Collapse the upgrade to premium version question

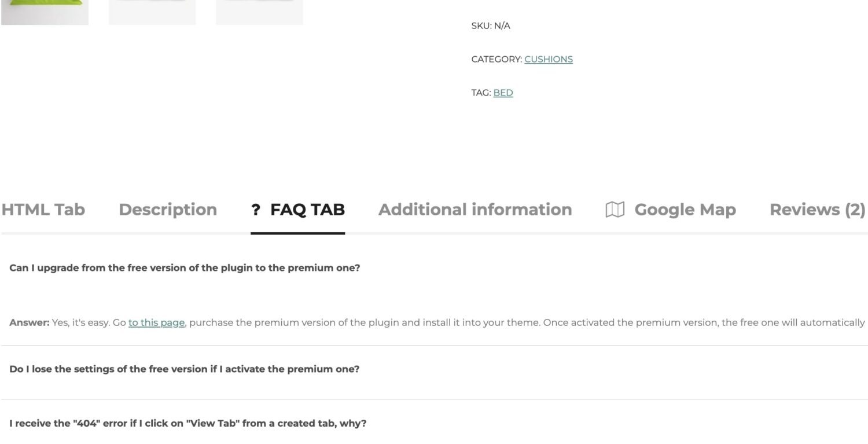185,268
